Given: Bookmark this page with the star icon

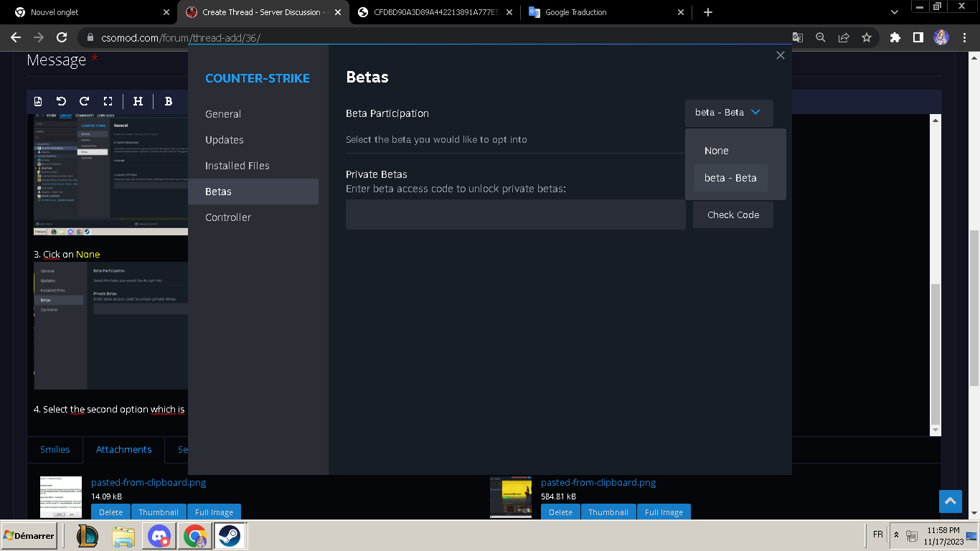Looking at the screenshot, I should point(867,37).
